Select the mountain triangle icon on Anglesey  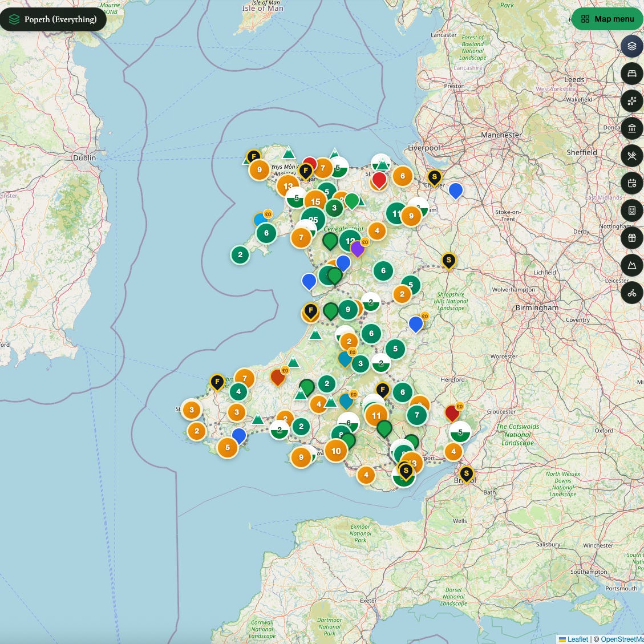[x=289, y=152]
